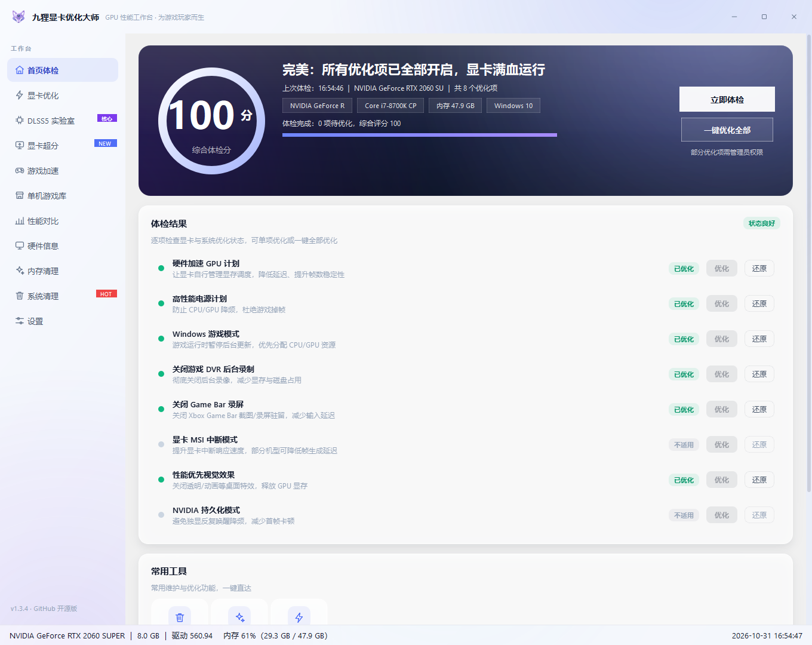Switch to 硬件信息 page
The height and width of the screenshot is (645, 812).
pyautogui.click(x=63, y=245)
